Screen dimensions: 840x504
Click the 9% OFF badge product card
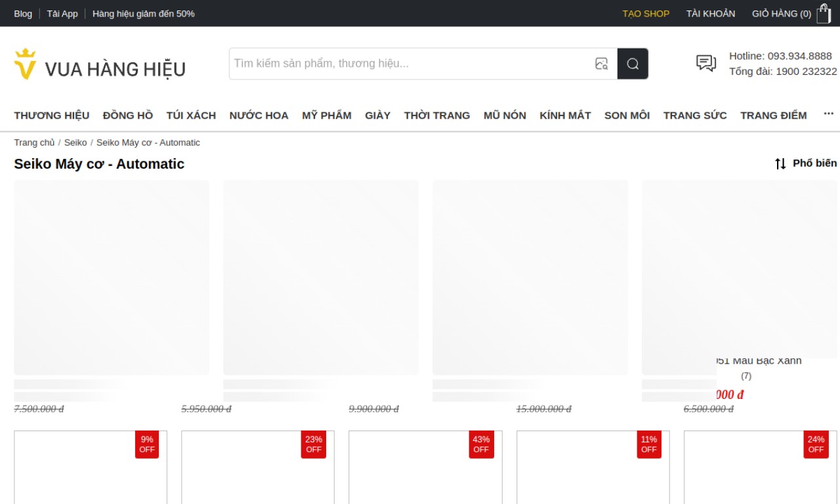tap(91, 467)
